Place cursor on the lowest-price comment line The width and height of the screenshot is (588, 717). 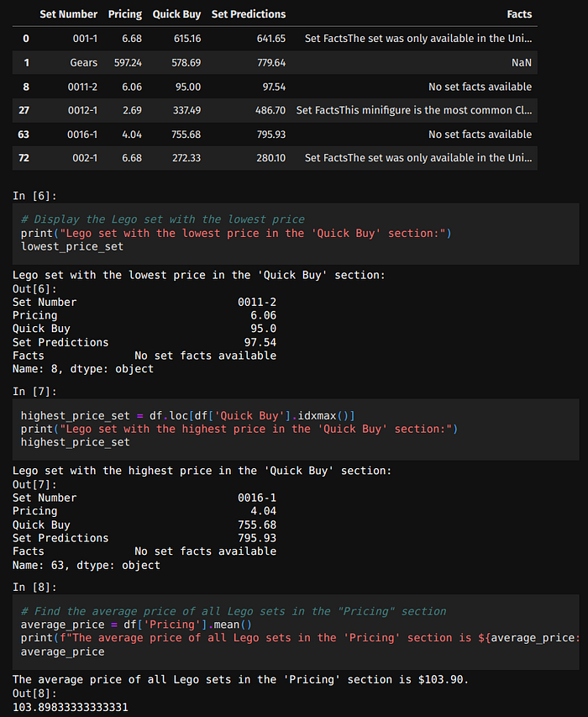(162, 219)
